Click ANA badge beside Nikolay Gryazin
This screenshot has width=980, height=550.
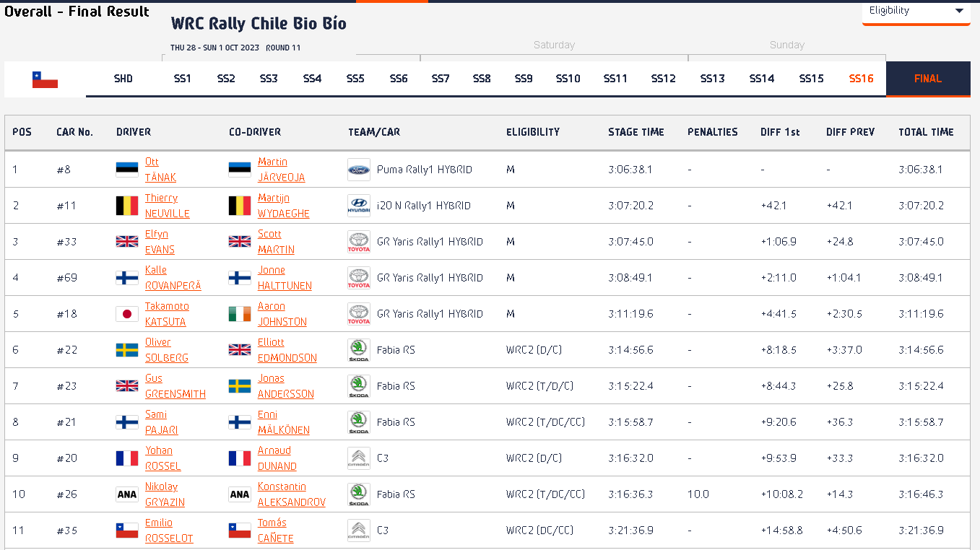(x=127, y=494)
